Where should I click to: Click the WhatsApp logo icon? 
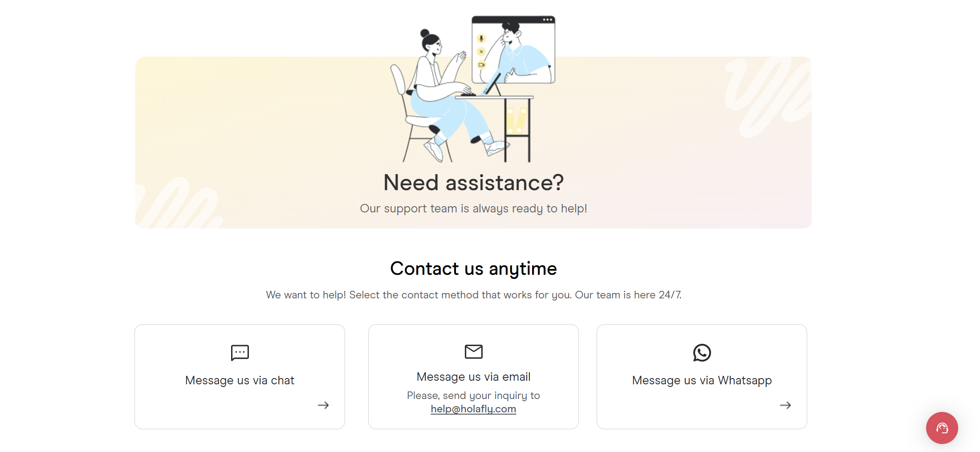tap(702, 353)
